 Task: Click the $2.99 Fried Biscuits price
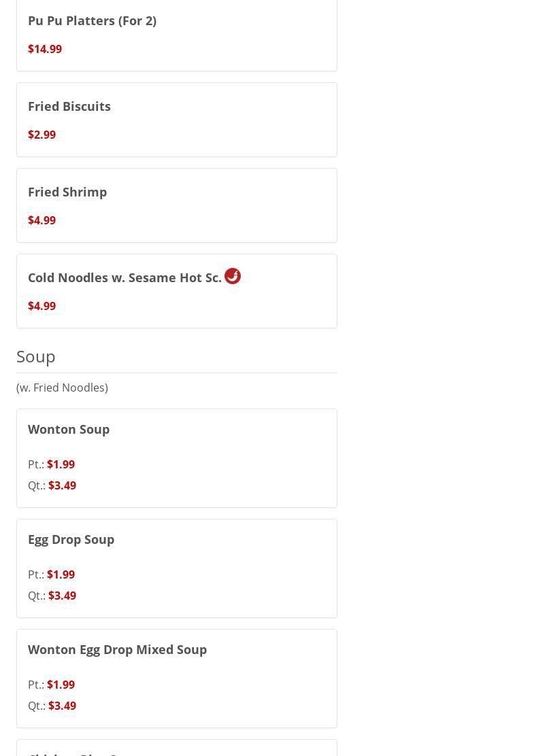tap(42, 135)
